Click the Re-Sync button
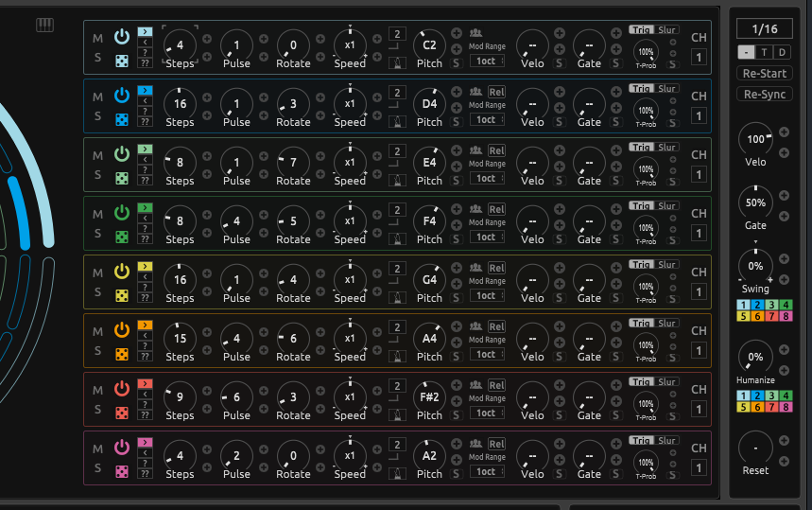The height and width of the screenshot is (510, 812). click(x=764, y=95)
